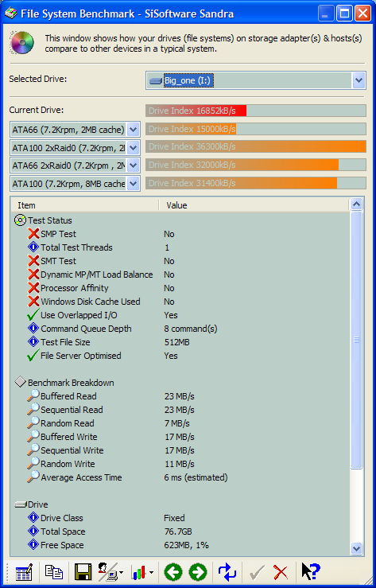Click the info icon beside Total Test Threads
The height and width of the screenshot is (588, 376).
coord(33,247)
